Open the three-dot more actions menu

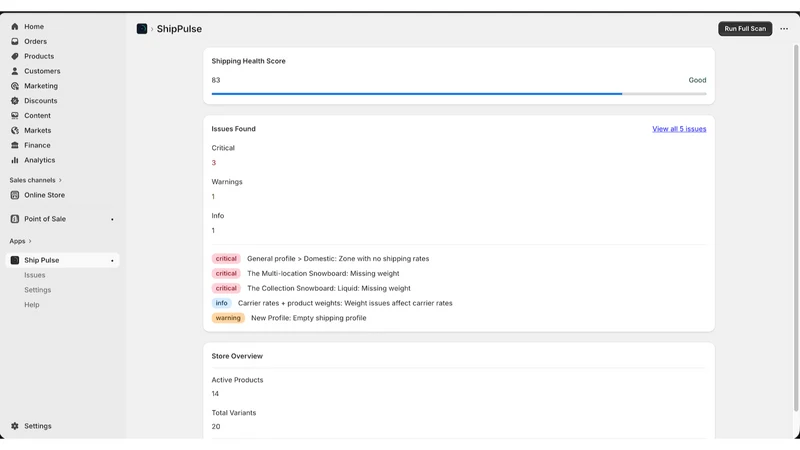click(x=784, y=29)
